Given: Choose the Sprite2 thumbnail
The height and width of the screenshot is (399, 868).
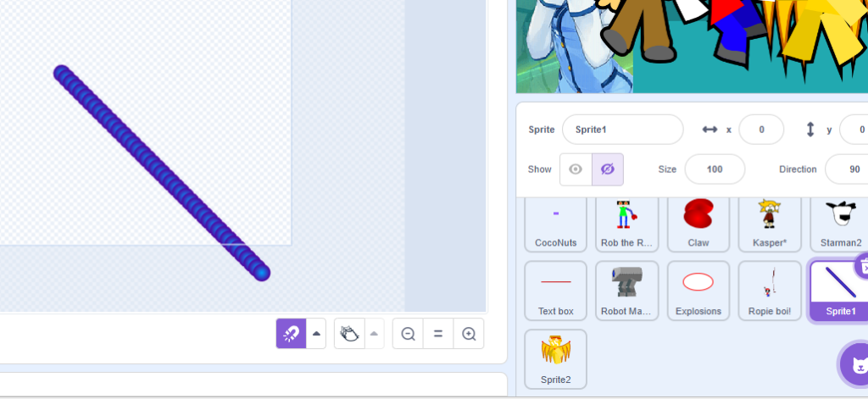Looking at the screenshot, I should [x=555, y=359].
